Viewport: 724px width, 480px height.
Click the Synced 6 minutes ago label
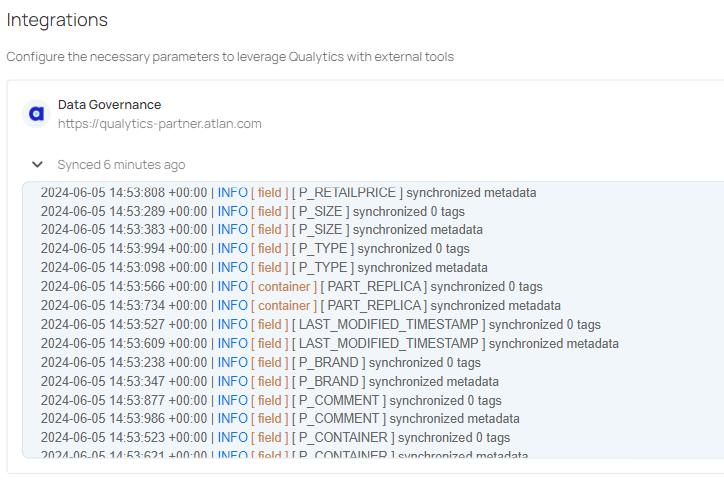[x=121, y=164]
